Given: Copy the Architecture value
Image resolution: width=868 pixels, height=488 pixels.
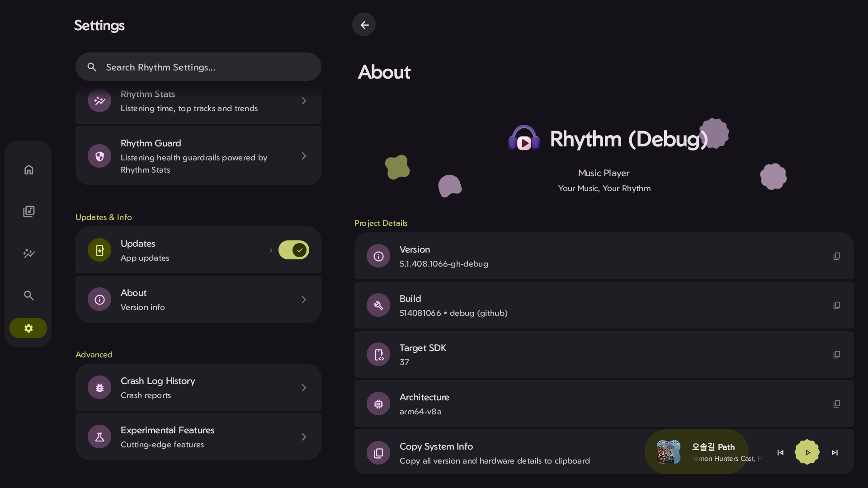Looking at the screenshot, I should coord(837,404).
